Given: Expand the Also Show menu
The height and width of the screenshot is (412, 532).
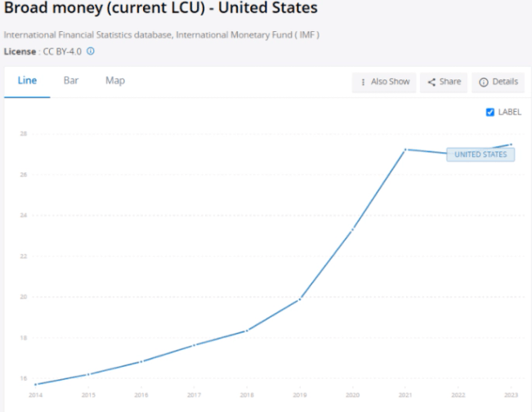Looking at the screenshot, I should point(384,82).
